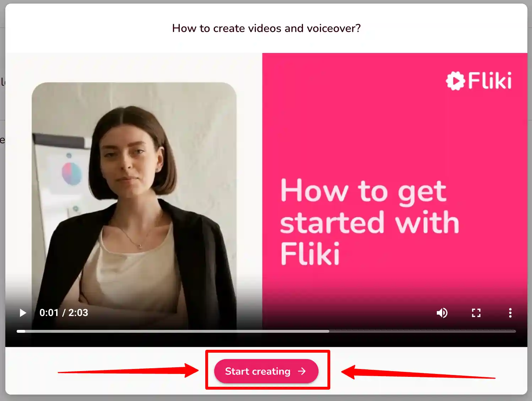Click the woman's portrait in the video
Screen dimensions: 532x401
point(134,206)
